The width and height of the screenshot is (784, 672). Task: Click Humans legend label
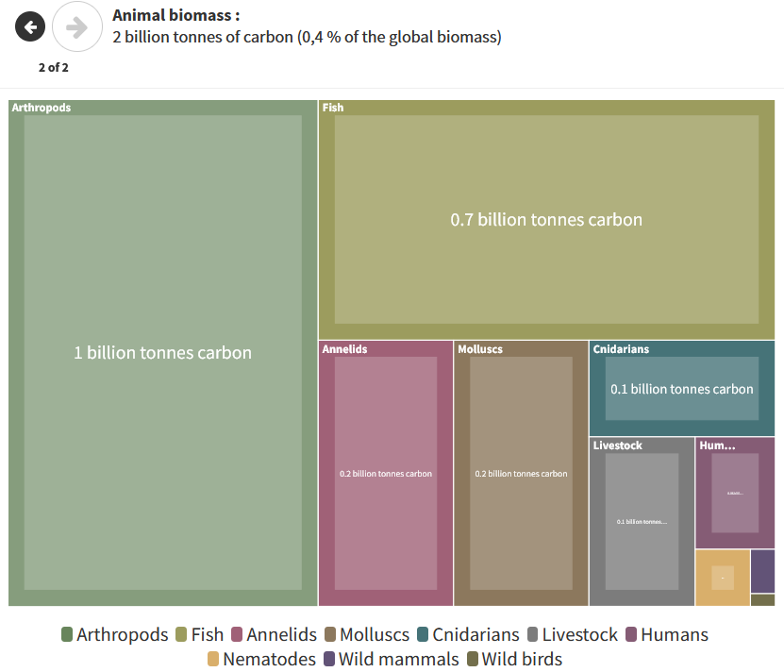pos(674,635)
